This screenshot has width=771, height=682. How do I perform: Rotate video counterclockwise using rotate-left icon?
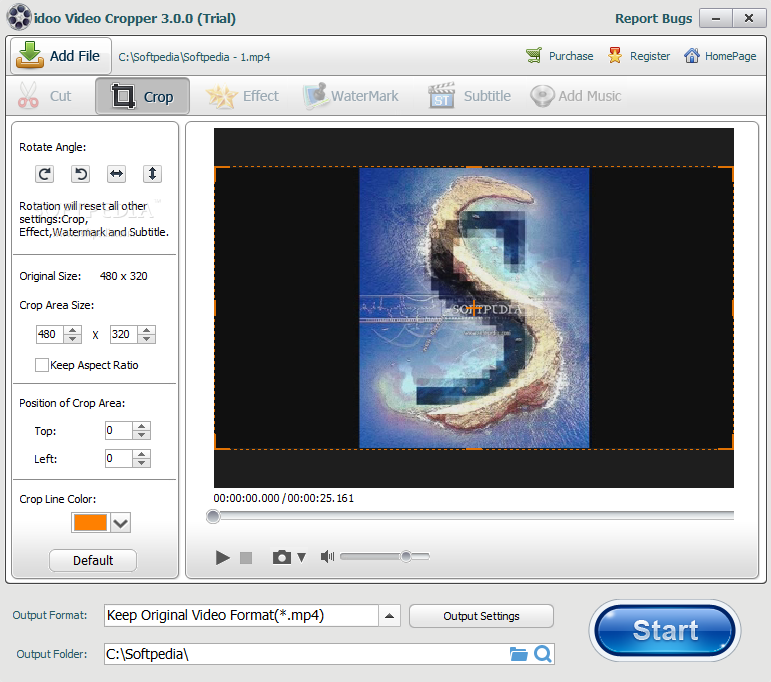point(81,174)
